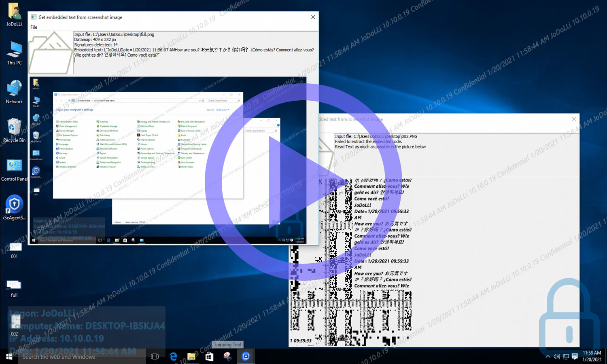Open the Action Center notifications icon
The height and width of the screenshot is (364, 607).
[x=575, y=356]
